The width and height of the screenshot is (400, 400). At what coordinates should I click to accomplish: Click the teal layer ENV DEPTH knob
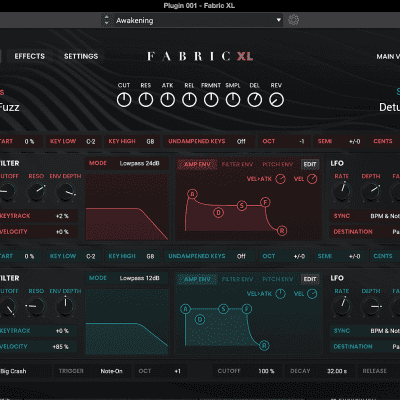(65, 306)
